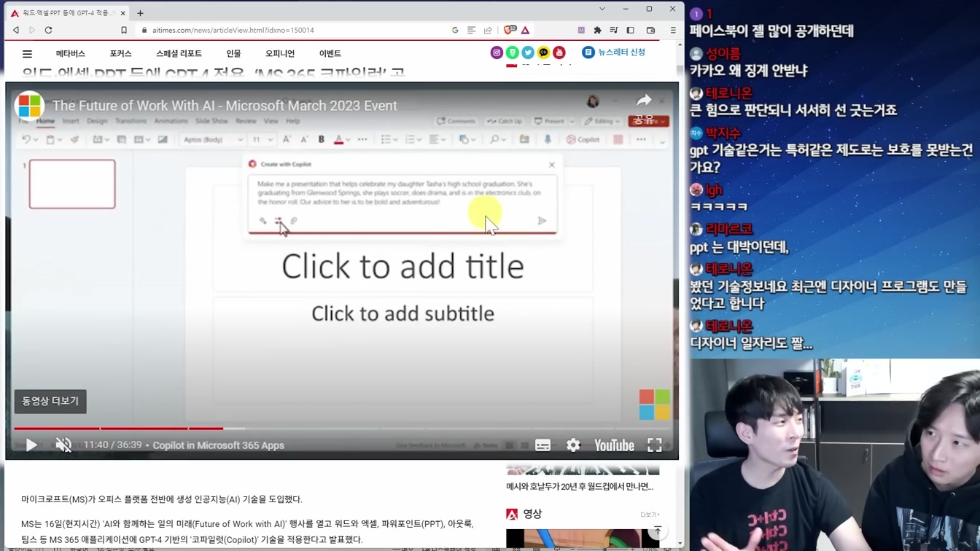Toggle the browser sidebar panel
Screen dimensions: 980x551
pos(631,30)
